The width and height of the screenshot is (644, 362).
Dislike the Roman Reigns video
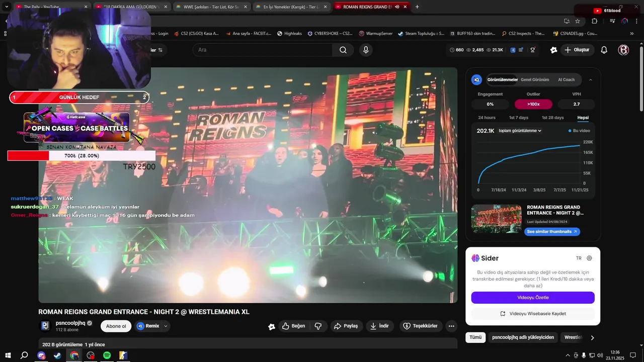318,326
